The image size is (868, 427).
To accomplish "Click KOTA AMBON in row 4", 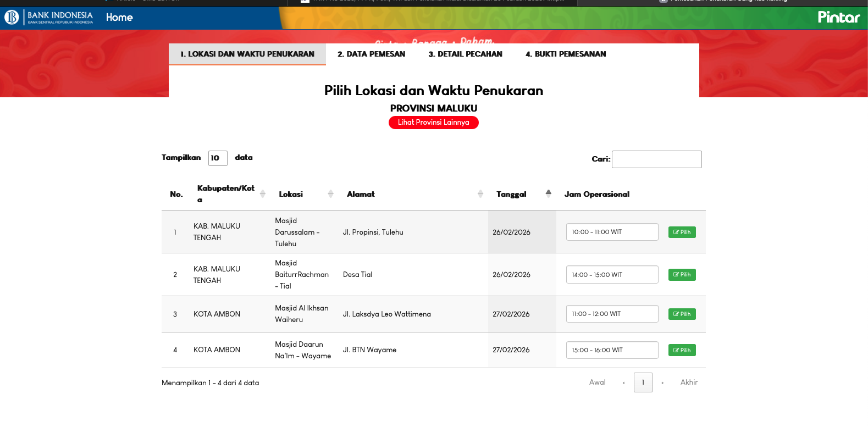I will (217, 350).
